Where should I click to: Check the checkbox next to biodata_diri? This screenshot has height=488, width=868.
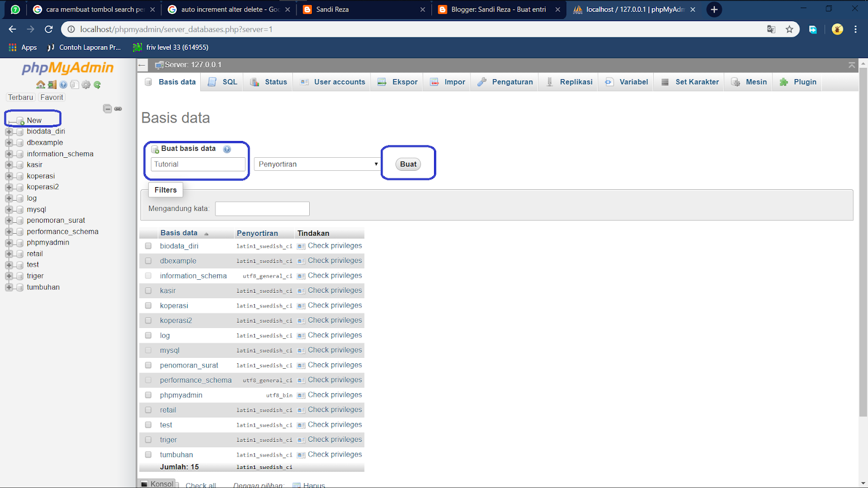point(148,246)
